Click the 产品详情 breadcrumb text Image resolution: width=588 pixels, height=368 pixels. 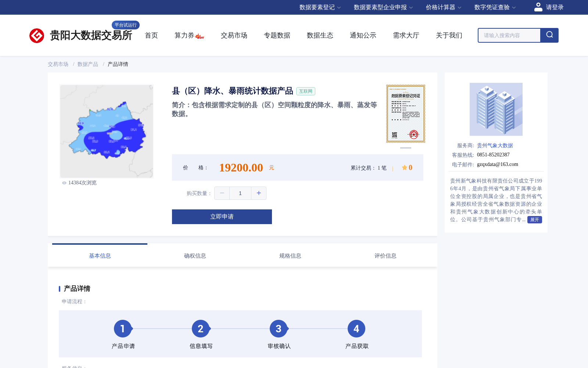pos(118,64)
